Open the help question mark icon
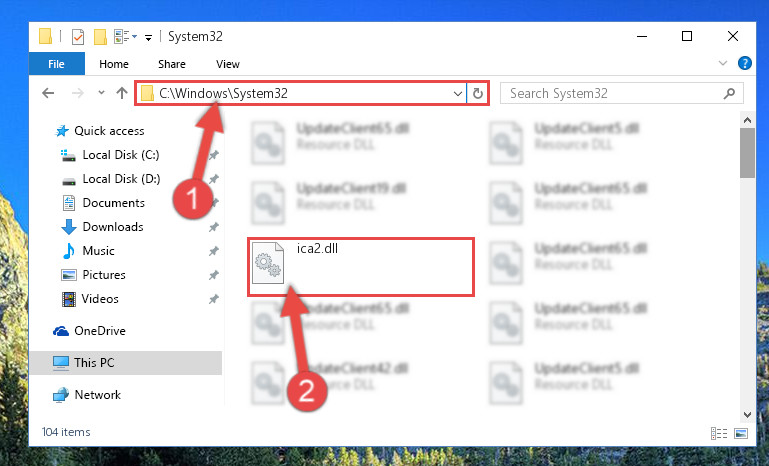 coord(744,63)
